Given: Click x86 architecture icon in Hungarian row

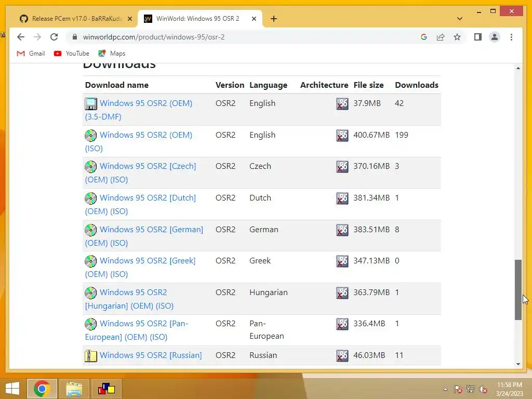Looking at the screenshot, I should tap(342, 293).
